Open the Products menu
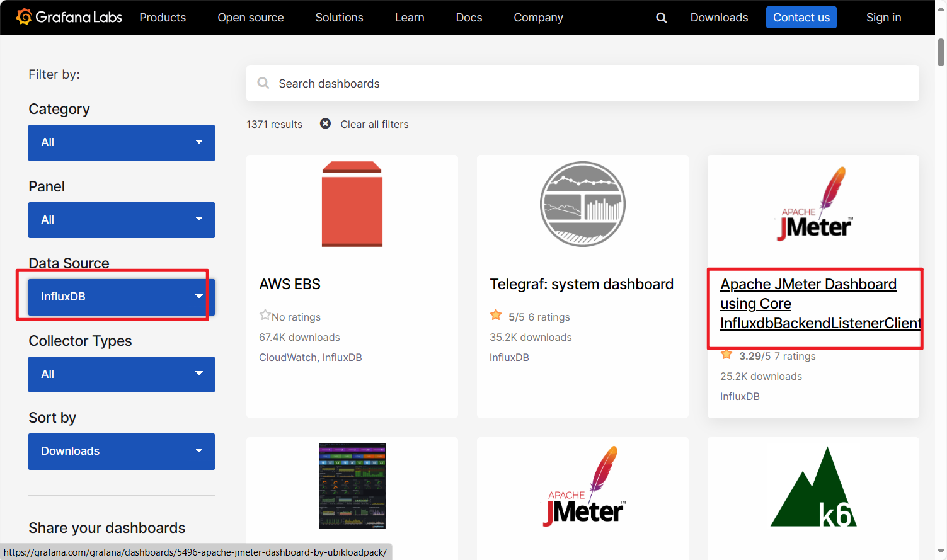This screenshot has width=947, height=560. (163, 18)
